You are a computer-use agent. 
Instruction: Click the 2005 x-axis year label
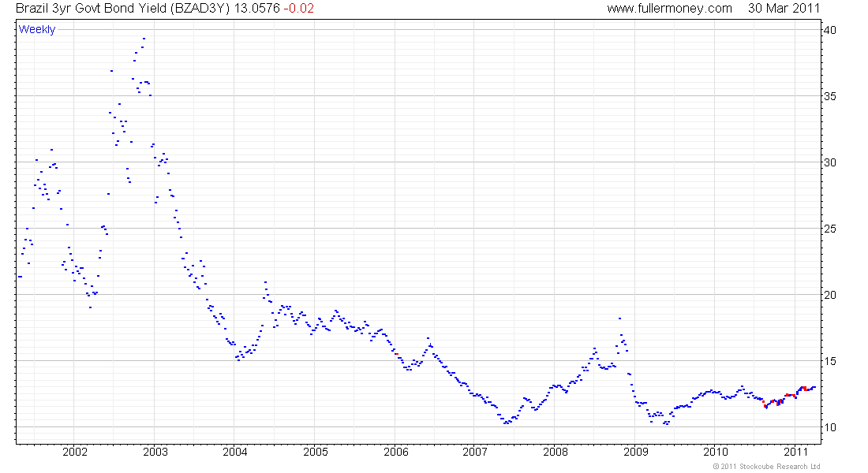click(316, 452)
